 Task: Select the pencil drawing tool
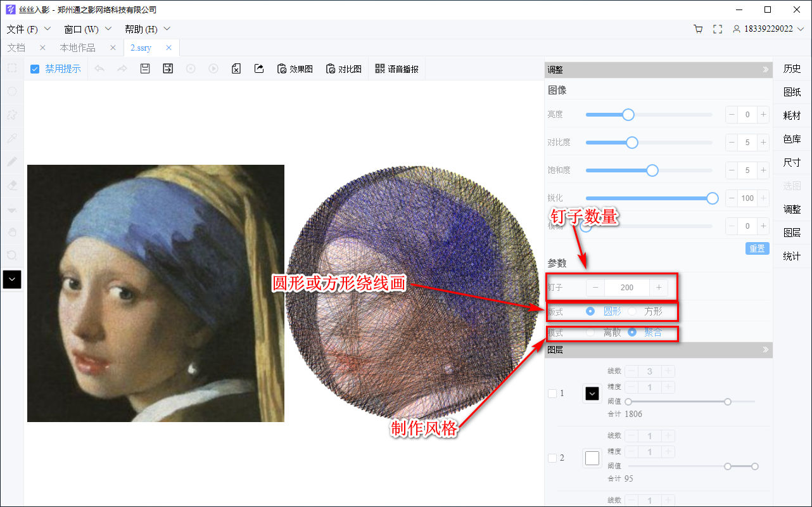click(x=13, y=161)
